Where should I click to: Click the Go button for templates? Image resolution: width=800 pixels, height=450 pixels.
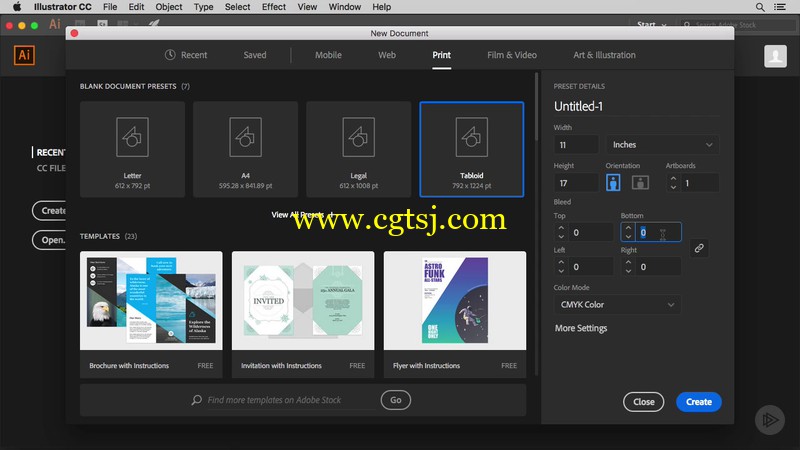click(395, 400)
